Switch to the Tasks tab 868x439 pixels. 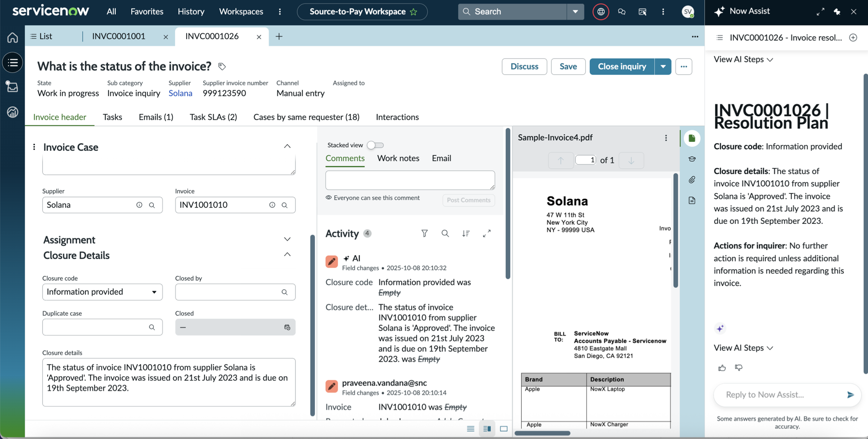coord(112,117)
